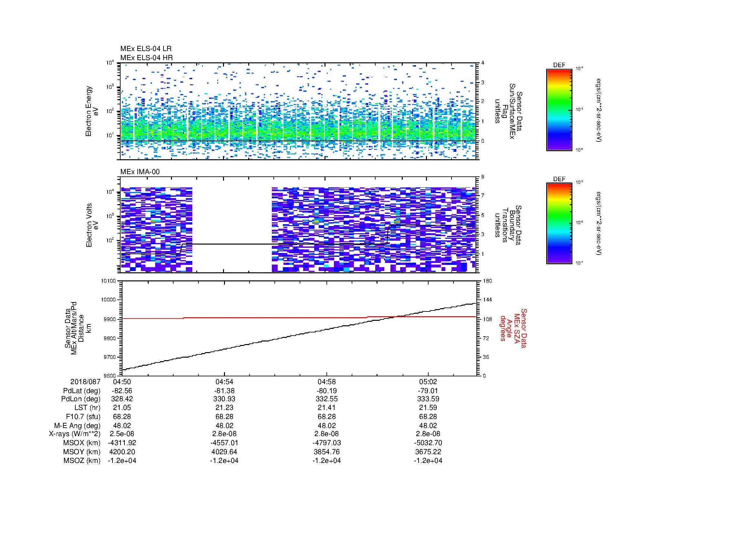This screenshot has height=534, width=756.
Task: Click the '05:02' time tick label
Action: coord(428,382)
